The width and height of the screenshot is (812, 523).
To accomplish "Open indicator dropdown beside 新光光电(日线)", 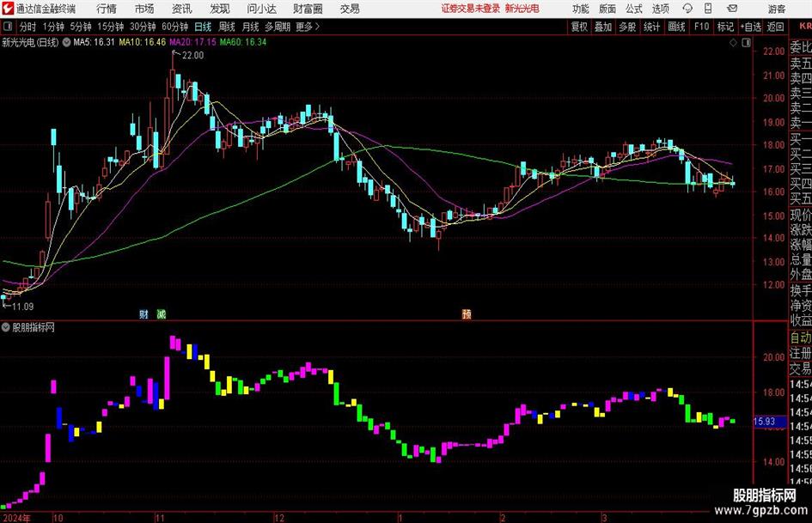I will pos(66,42).
